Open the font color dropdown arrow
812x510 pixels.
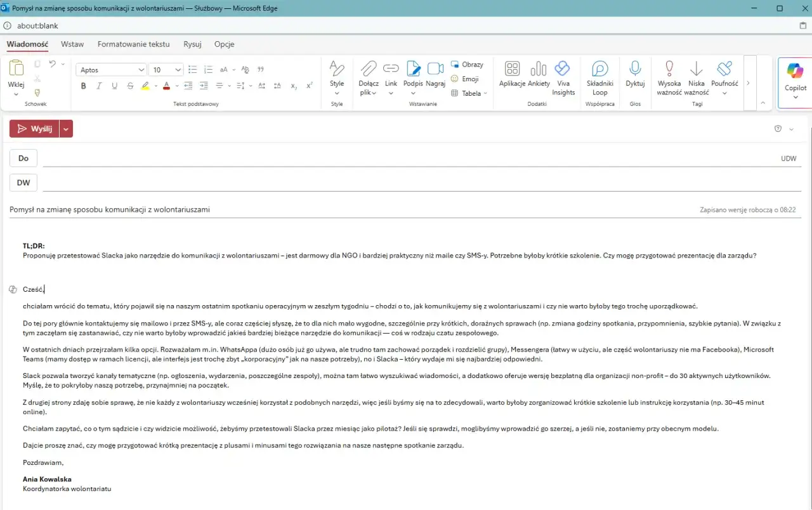click(x=176, y=86)
